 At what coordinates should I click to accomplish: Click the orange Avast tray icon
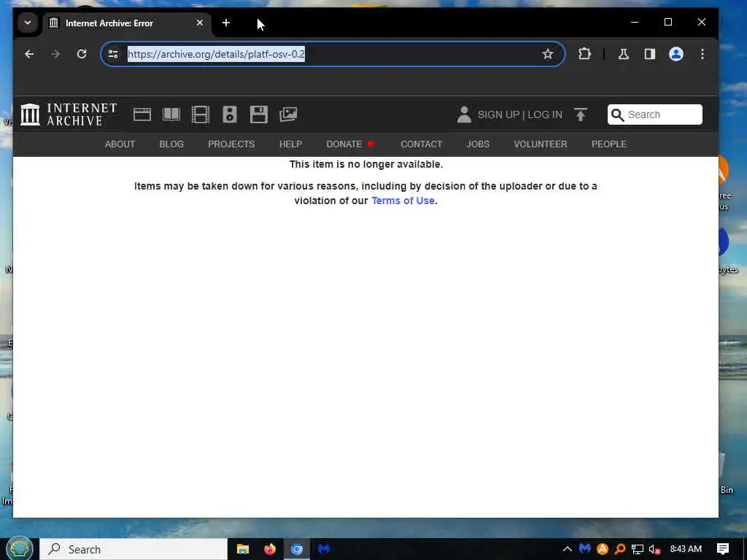(x=602, y=549)
